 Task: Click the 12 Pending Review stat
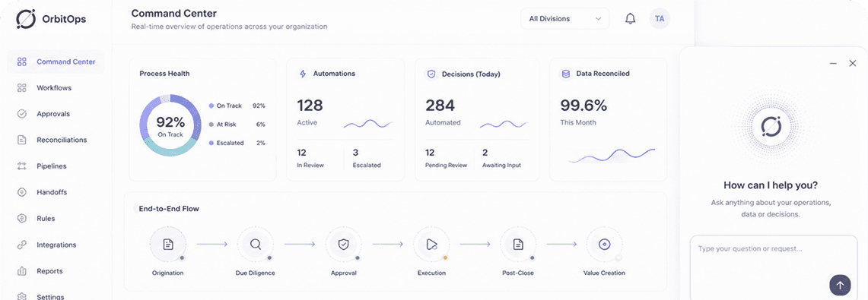pyautogui.click(x=447, y=158)
